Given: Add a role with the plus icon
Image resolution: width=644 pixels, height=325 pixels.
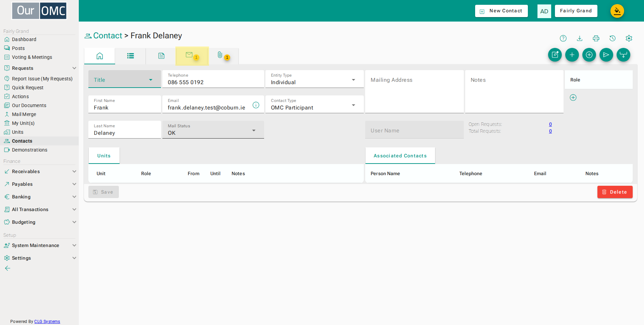Looking at the screenshot, I should pyautogui.click(x=573, y=97).
